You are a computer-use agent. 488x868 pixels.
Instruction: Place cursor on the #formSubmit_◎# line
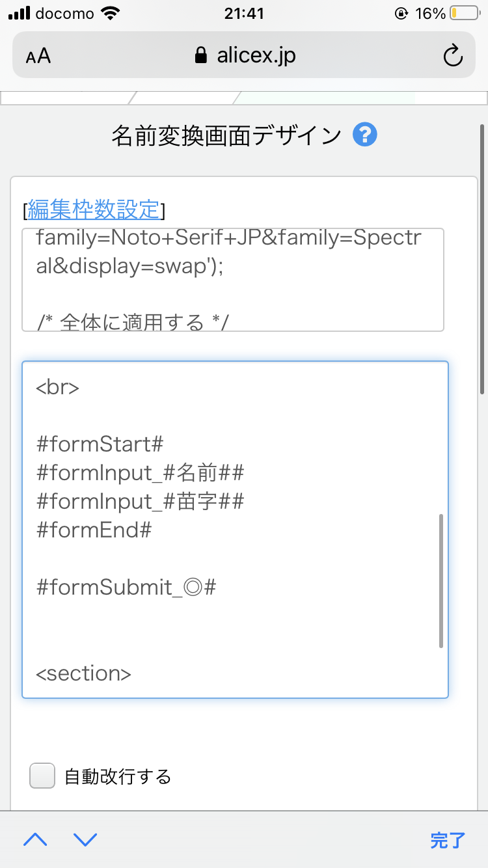pyautogui.click(x=127, y=588)
